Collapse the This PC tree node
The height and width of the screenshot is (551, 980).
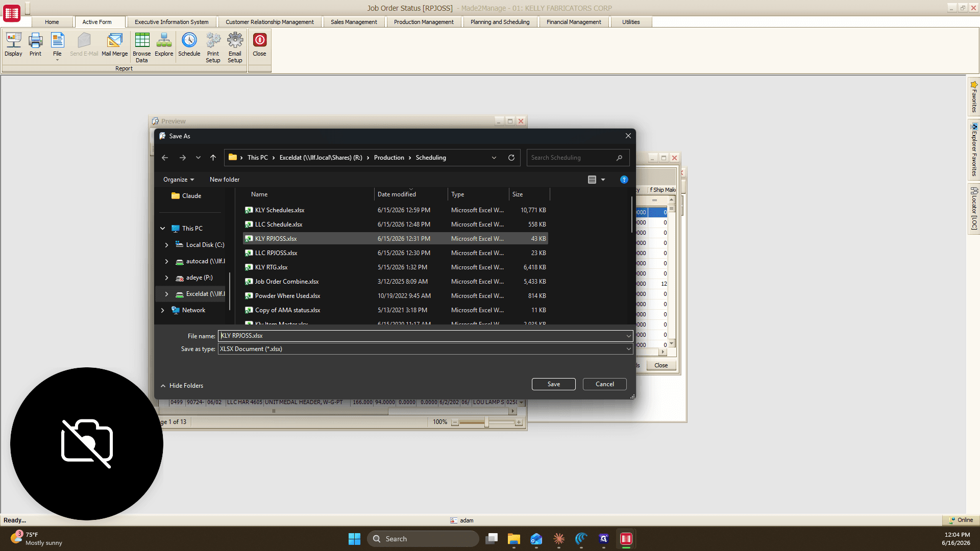(x=162, y=229)
